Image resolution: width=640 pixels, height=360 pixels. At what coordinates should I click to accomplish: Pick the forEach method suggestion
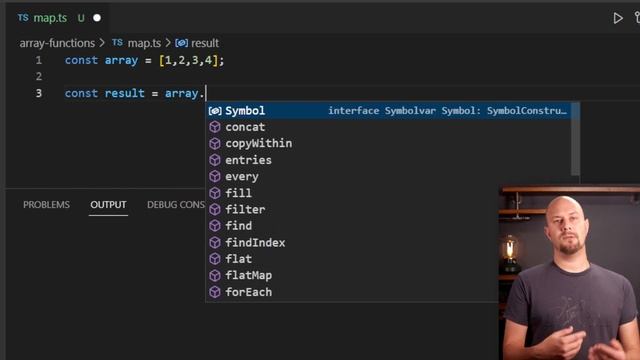352,292
